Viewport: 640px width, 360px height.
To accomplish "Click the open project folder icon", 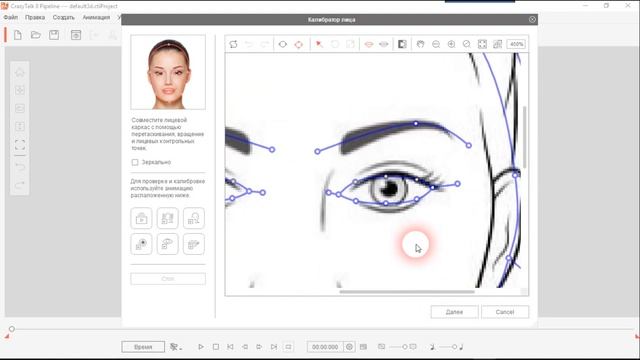I will click(x=36, y=35).
